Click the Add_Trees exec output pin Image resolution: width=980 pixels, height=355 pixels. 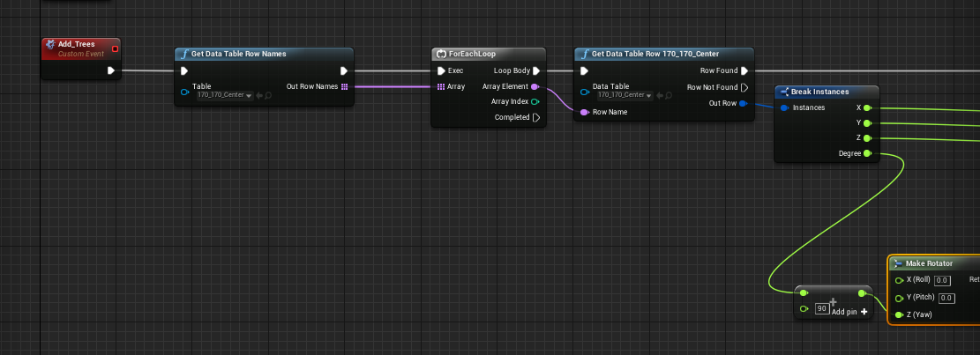pyautogui.click(x=110, y=70)
